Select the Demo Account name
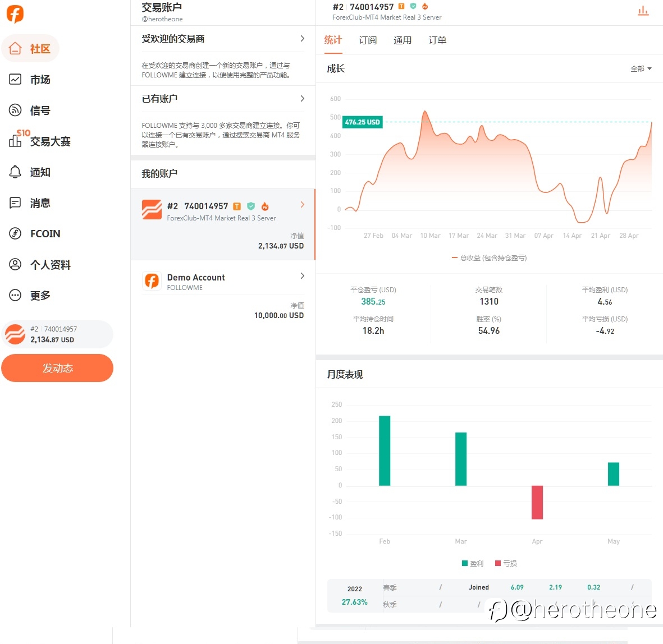Screen dimensions: 663x644 tap(196, 277)
